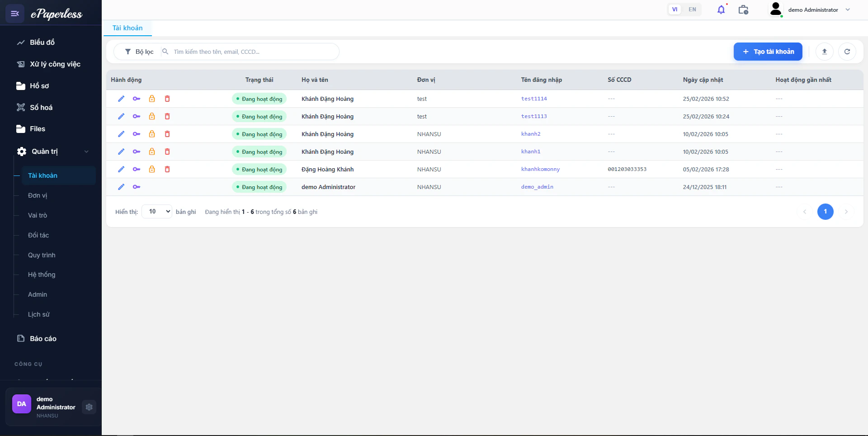Image resolution: width=868 pixels, height=436 pixels.
Task: Click the key icon for khanh1
Action: pyautogui.click(x=137, y=152)
